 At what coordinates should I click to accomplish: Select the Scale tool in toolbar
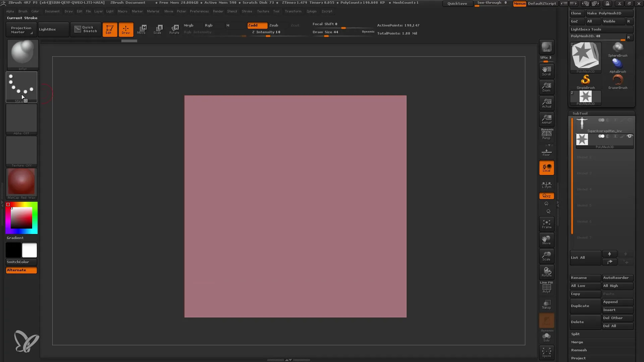click(x=157, y=29)
